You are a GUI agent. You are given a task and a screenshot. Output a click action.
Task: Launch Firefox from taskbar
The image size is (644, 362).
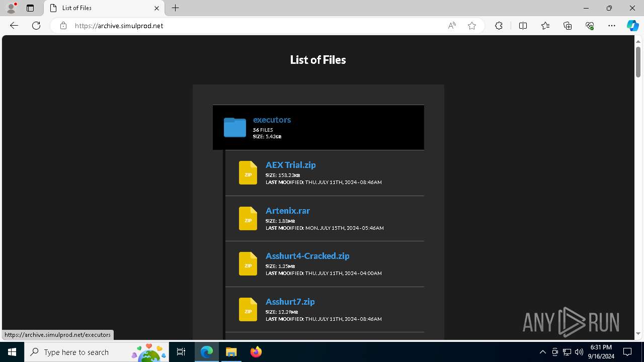click(256, 352)
